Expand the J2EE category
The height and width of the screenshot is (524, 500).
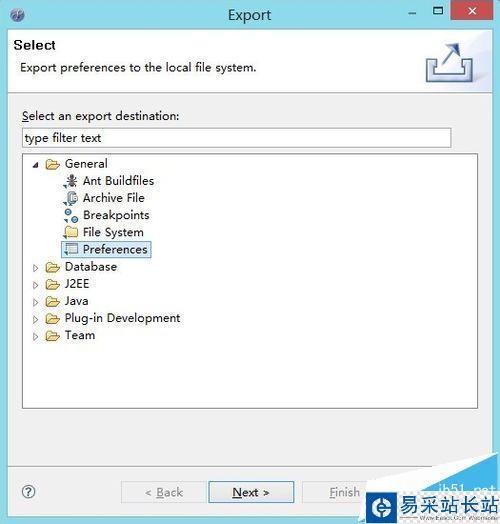pos(35,285)
